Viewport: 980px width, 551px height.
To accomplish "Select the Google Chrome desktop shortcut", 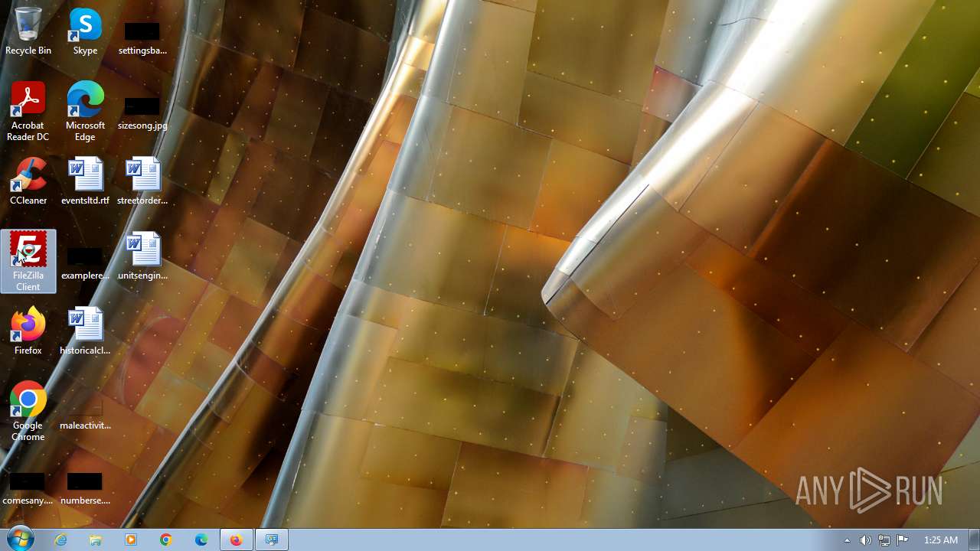I will point(28,412).
